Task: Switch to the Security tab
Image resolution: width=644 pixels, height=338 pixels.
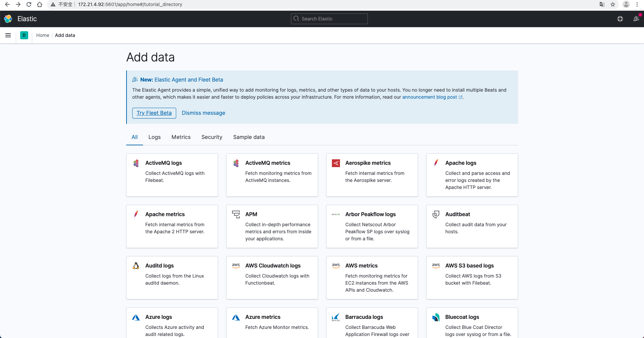Action: coord(212,137)
